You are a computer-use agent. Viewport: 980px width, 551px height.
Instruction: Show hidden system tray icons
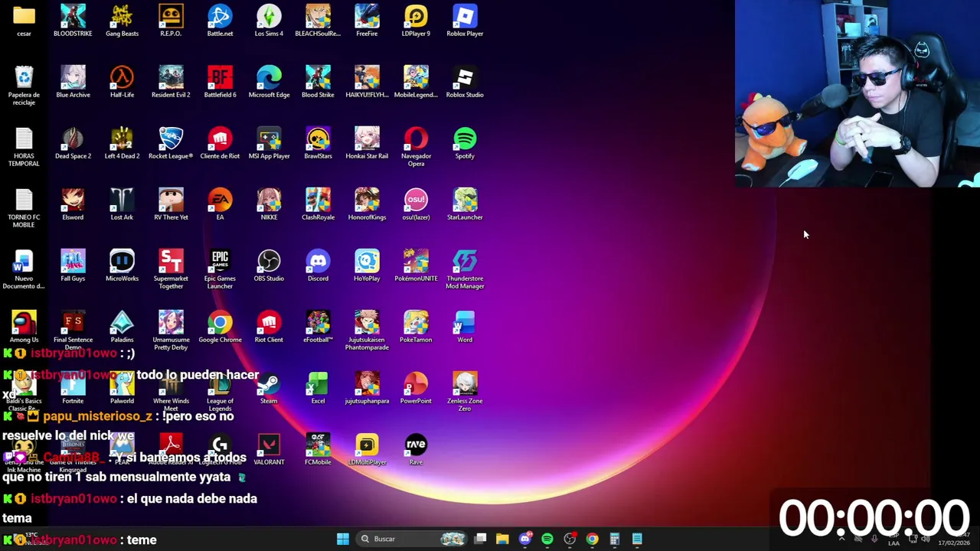[x=841, y=539]
